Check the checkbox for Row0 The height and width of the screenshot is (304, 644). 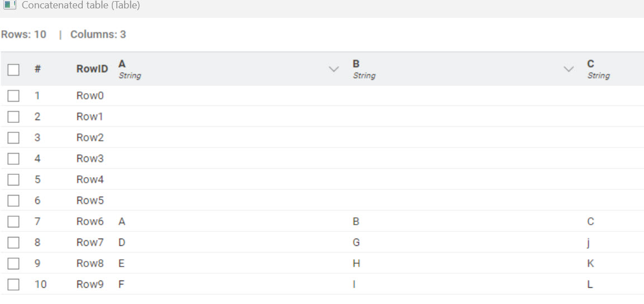pos(13,96)
